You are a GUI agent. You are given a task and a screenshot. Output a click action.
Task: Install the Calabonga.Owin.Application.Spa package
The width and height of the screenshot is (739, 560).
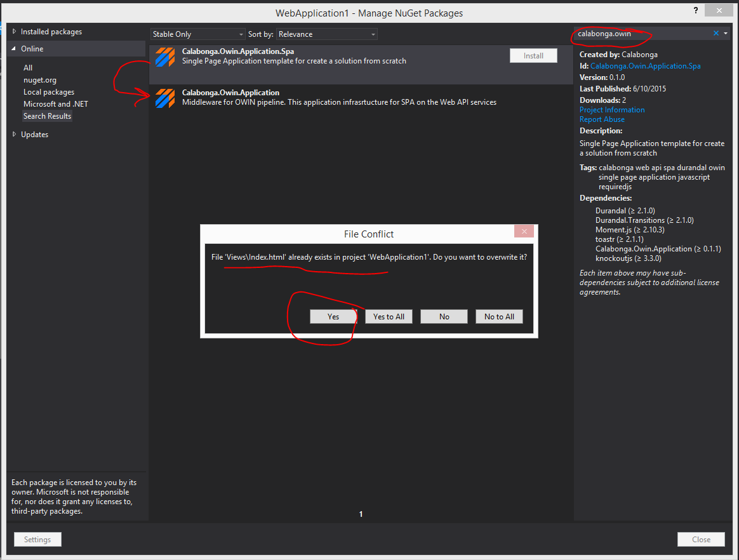[533, 56]
